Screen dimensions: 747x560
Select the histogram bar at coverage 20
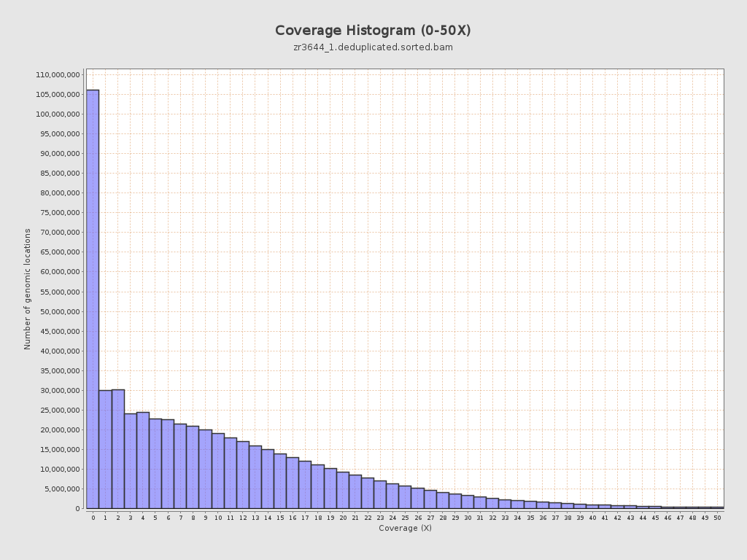343,490
